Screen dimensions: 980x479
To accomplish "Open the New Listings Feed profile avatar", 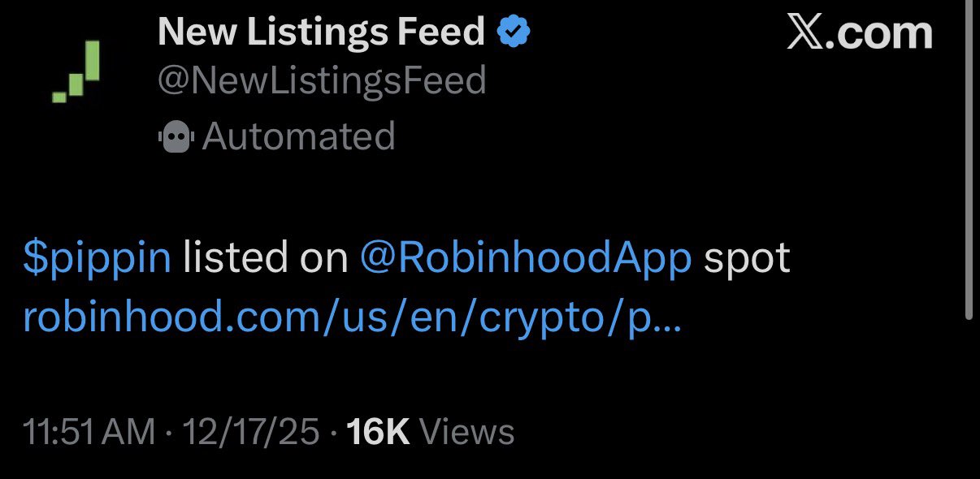I will coord(77,71).
